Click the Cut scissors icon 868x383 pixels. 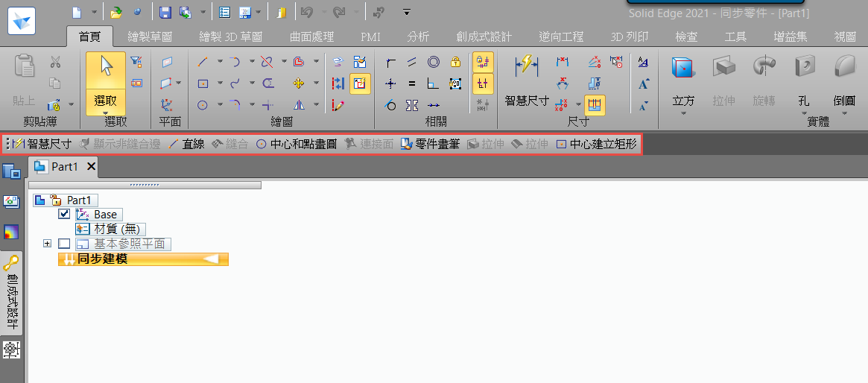point(55,62)
